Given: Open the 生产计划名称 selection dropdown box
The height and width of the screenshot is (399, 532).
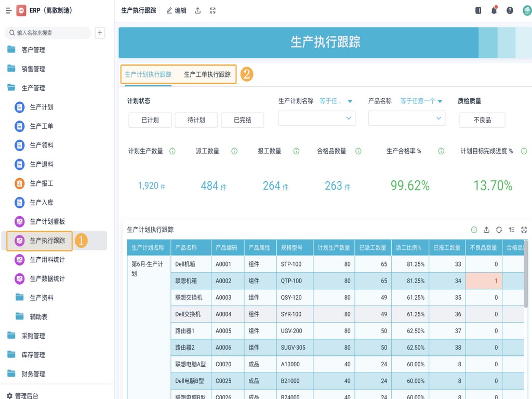Looking at the screenshot, I should point(316,118).
